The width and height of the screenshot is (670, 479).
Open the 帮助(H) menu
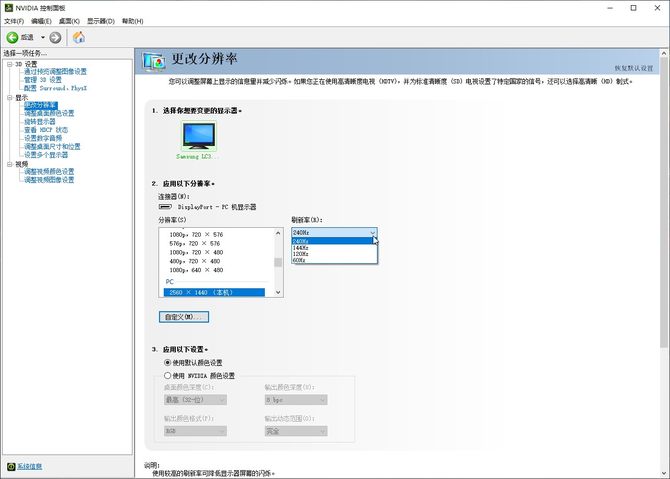(x=131, y=20)
